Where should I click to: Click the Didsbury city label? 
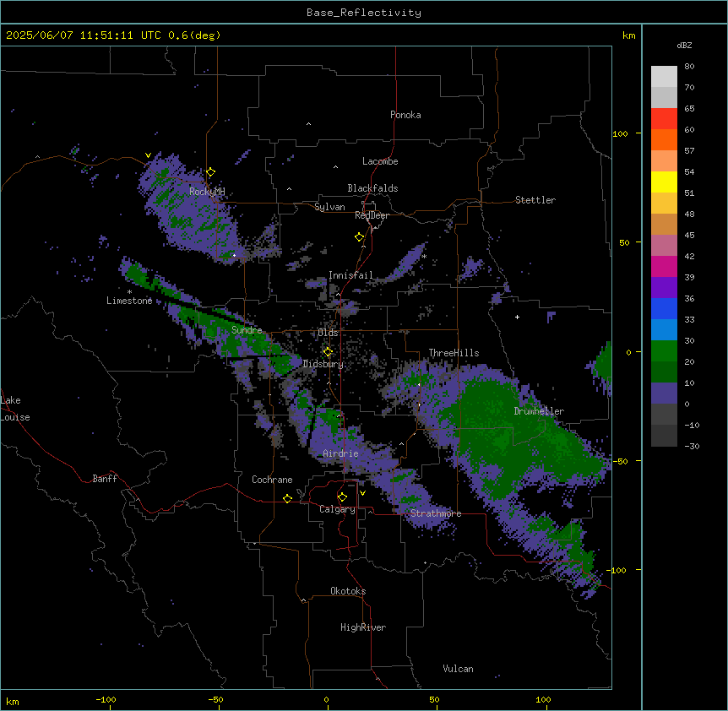tap(323, 364)
